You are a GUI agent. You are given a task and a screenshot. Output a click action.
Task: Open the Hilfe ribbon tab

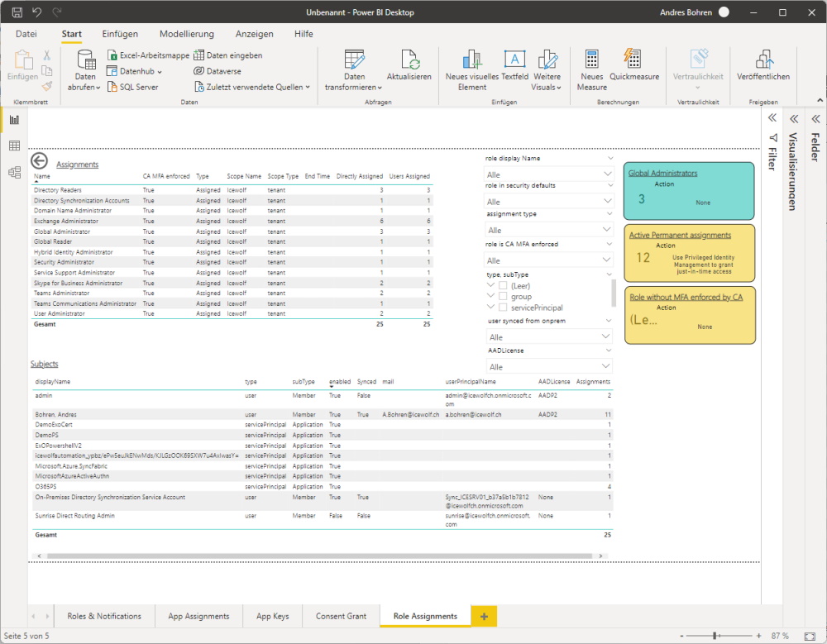coord(304,34)
